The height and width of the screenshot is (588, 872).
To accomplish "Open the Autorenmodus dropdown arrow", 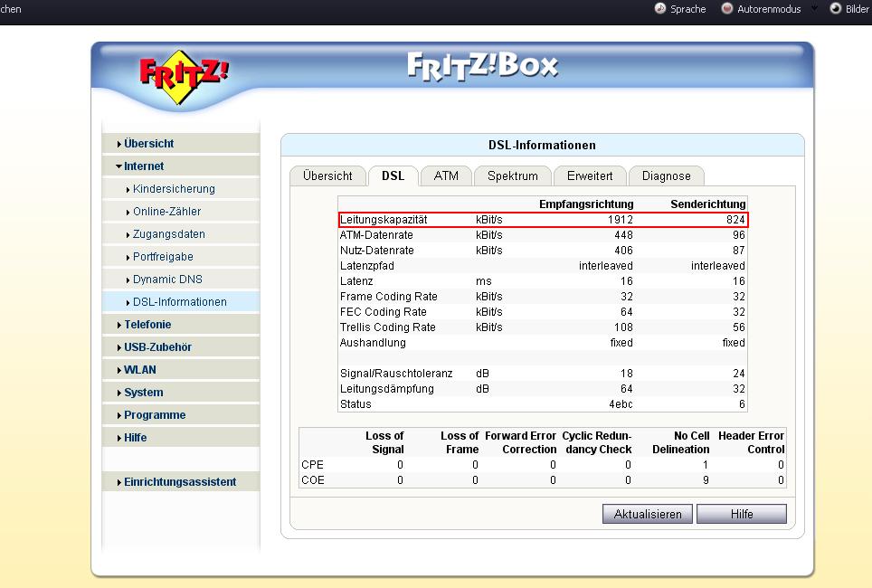I will (814, 8).
